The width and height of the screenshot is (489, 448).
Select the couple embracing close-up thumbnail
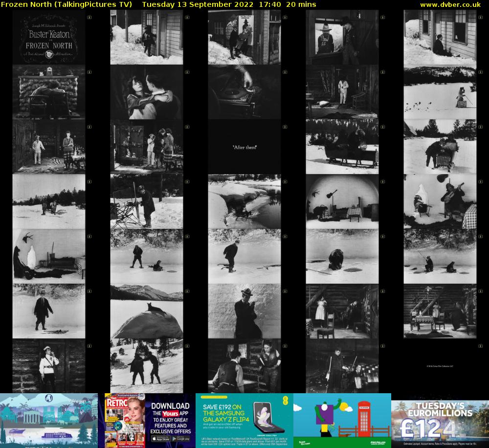[x=147, y=92]
